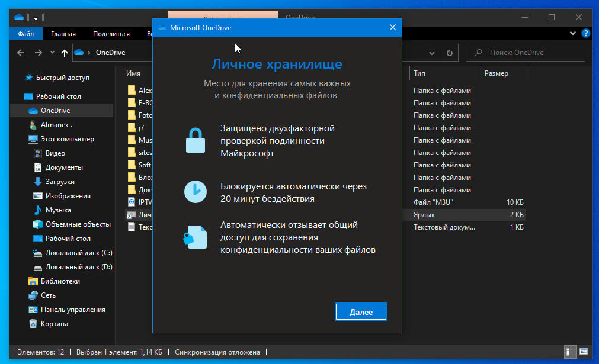Image resolution: width=599 pixels, height=364 pixels.
Task: Click OneDrive breadcrumb in address bar
Action: 110,53
